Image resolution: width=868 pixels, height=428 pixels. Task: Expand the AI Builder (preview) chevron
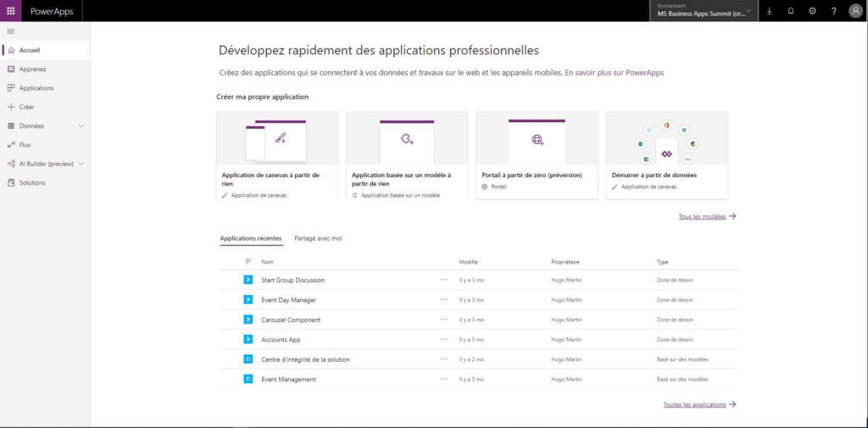pos(81,164)
